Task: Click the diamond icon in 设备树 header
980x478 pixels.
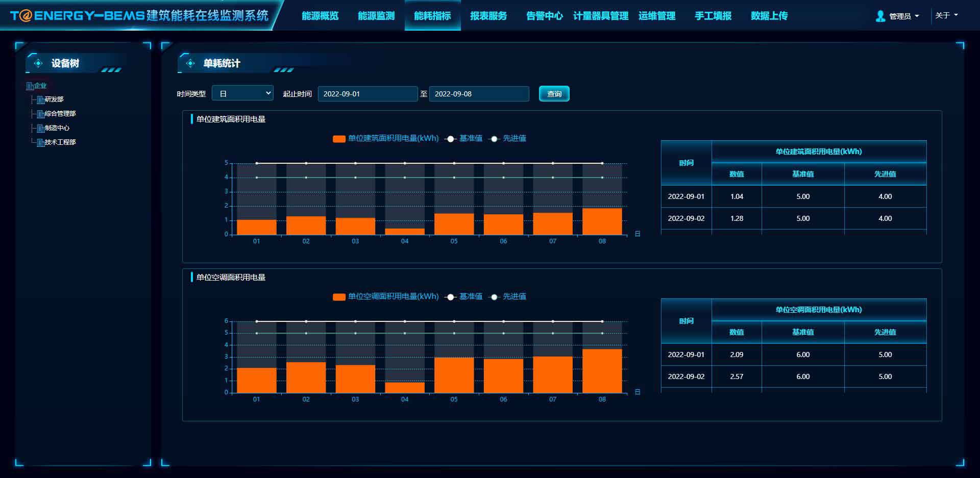Action: (38, 63)
